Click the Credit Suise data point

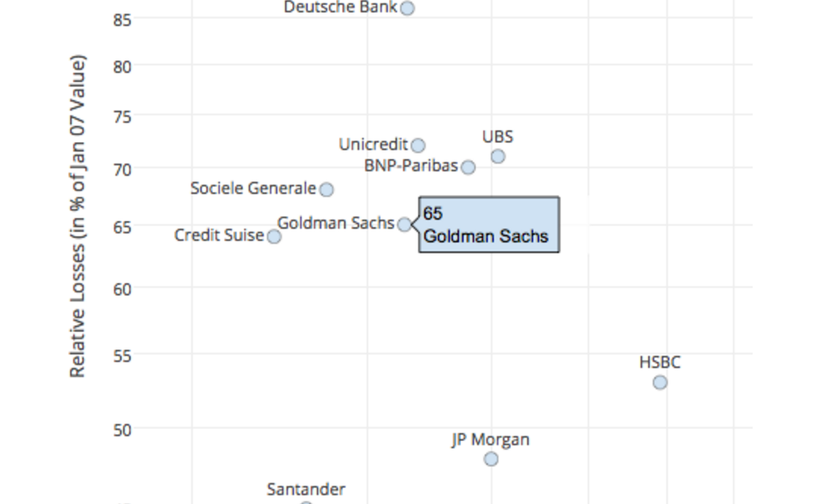(x=275, y=236)
